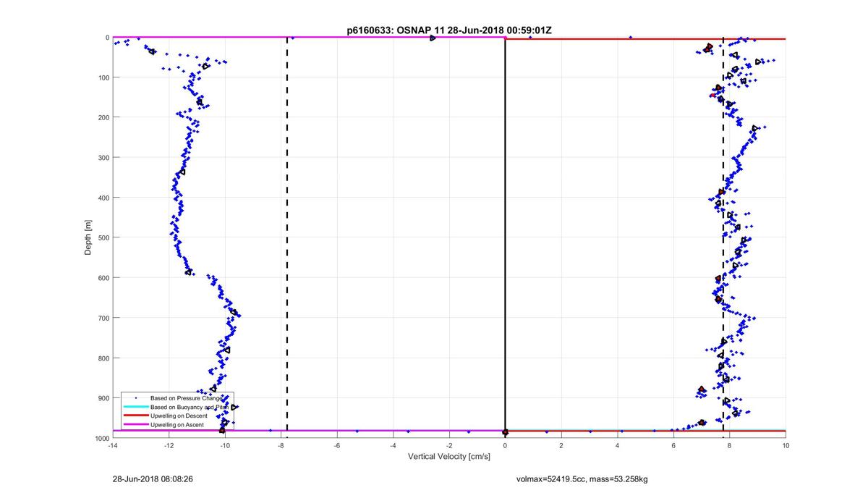
Task: Click the depth tick label '900'
Action: (x=103, y=398)
